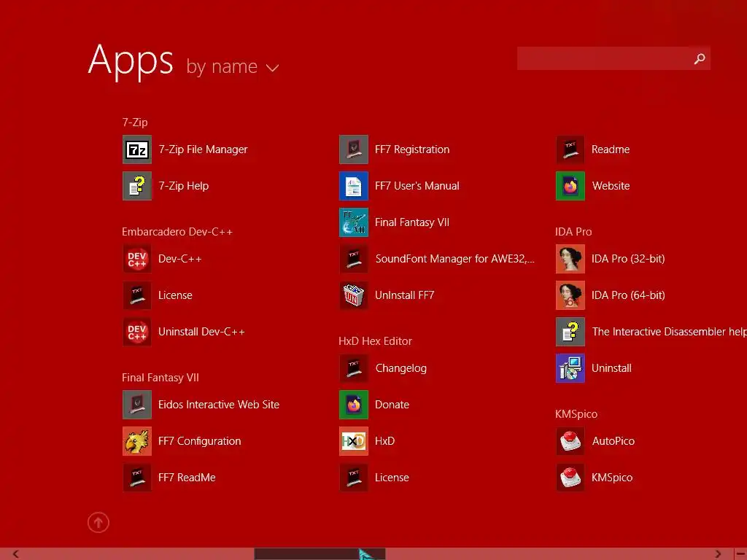The height and width of the screenshot is (560, 747).
Task: Launch IDA Pro (32-bit) icon
Action: 570,259
